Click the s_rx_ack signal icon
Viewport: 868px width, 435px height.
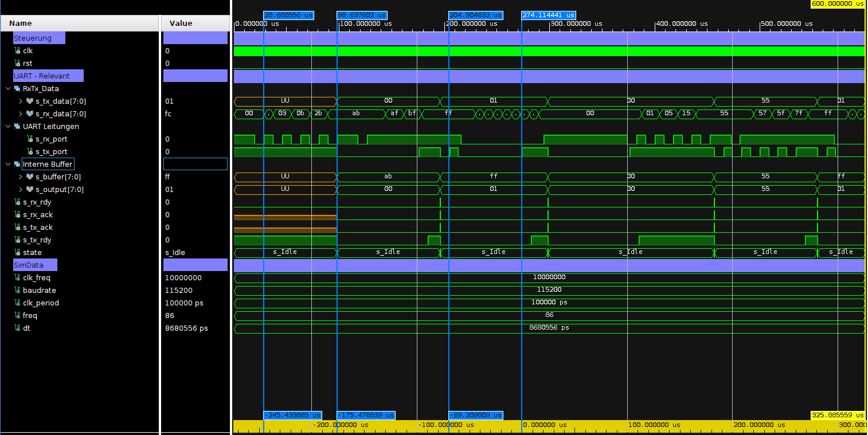click(x=17, y=215)
